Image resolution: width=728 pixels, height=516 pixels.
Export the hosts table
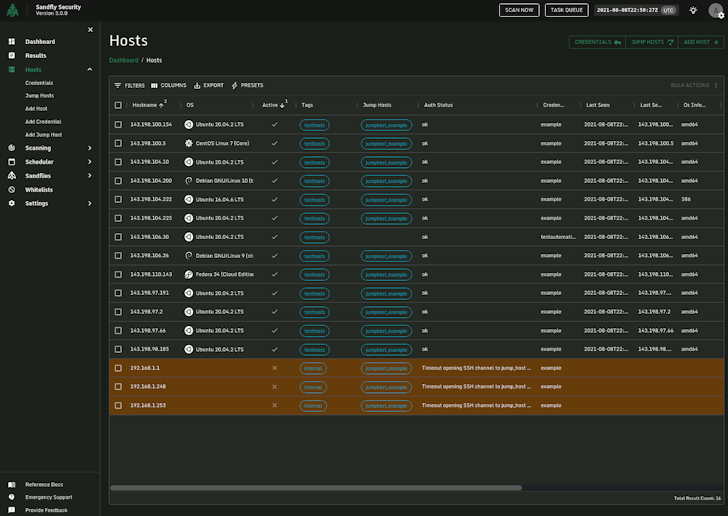point(209,85)
